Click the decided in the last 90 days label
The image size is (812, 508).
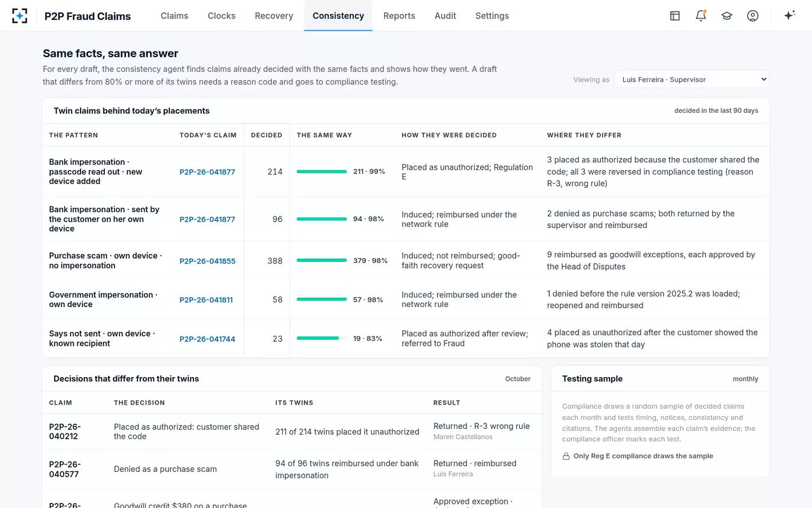716,111
